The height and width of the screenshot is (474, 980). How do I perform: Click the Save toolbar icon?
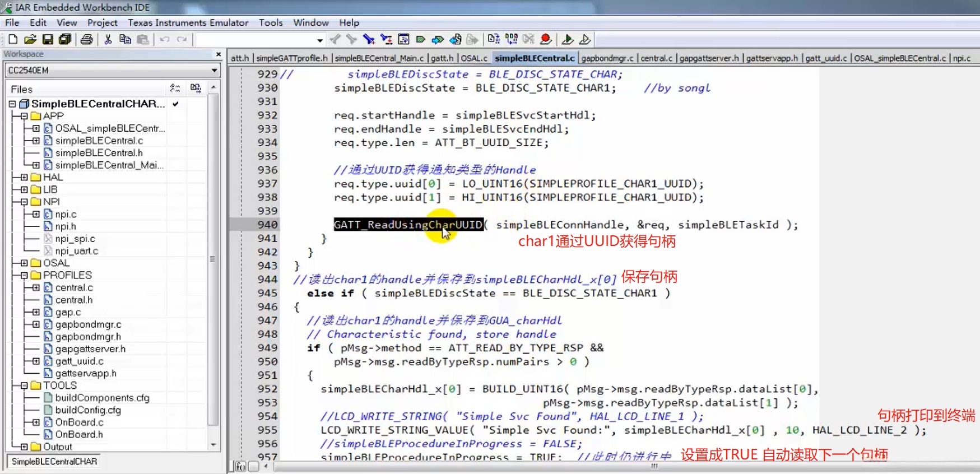[x=48, y=39]
